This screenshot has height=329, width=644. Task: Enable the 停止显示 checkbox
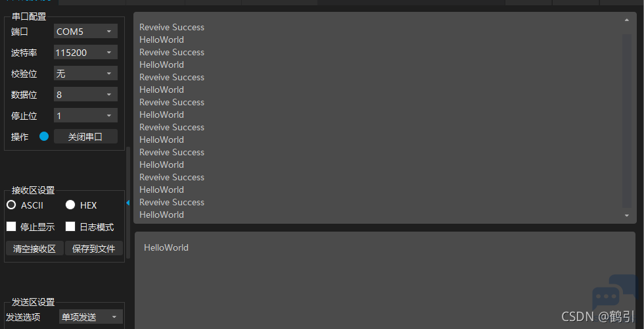(11, 226)
